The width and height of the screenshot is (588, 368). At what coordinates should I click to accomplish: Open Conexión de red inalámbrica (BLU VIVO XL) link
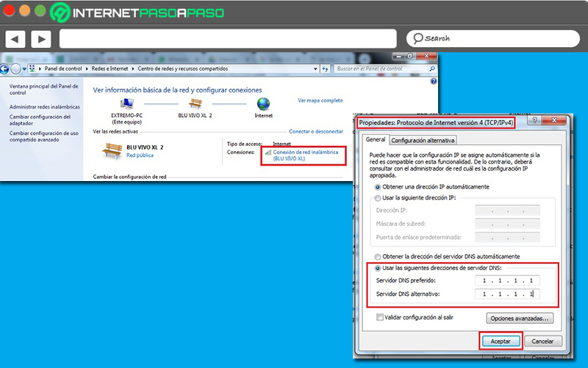pyautogui.click(x=305, y=155)
